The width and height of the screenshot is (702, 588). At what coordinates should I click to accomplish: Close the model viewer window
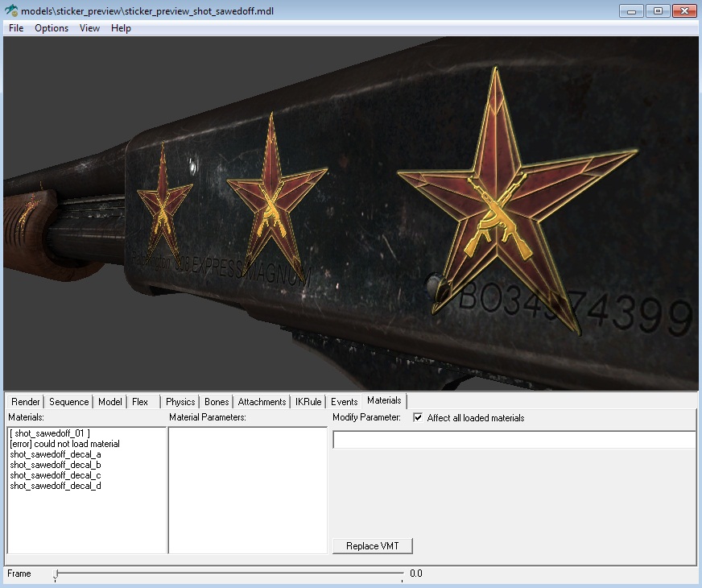pos(684,11)
